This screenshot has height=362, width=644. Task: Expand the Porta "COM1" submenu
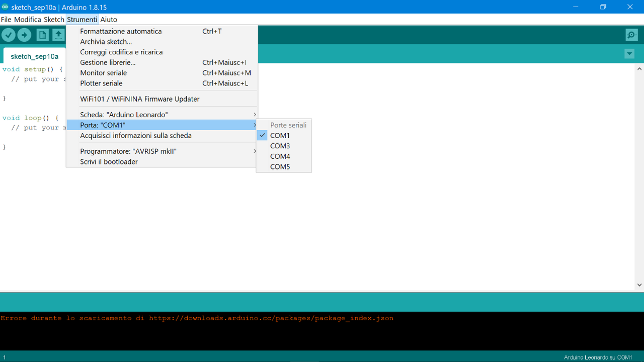pyautogui.click(x=162, y=125)
